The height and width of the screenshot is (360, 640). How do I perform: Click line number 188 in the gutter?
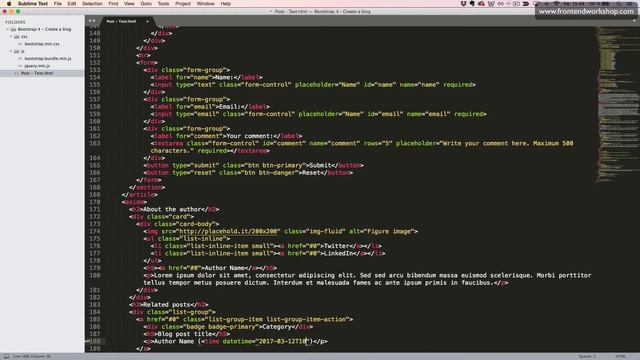(x=95, y=341)
